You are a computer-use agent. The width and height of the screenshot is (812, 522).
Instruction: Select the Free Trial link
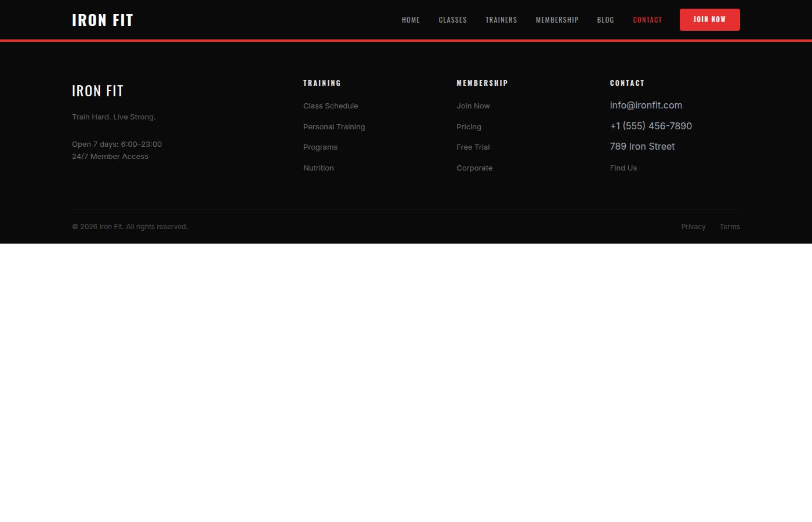tap(473, 147)
